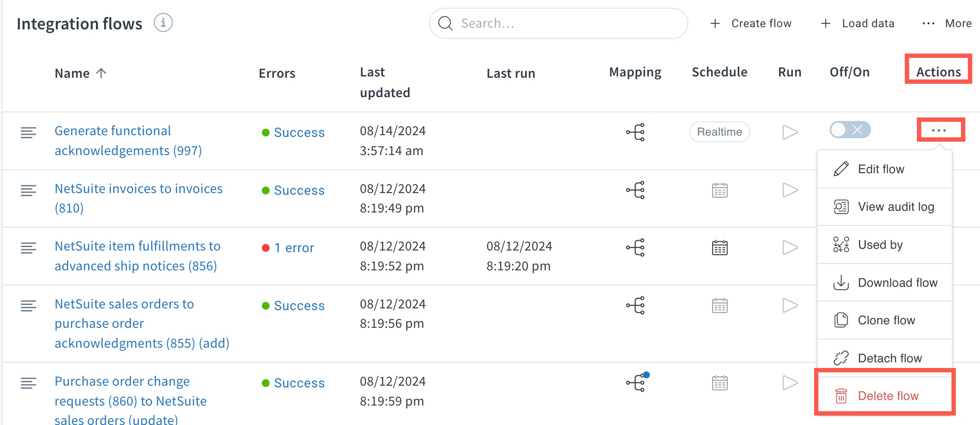The height and width of the screenshot is (425, 980).
Task: Run the NetSuite sales orders flow
Action: coord(790,305)
